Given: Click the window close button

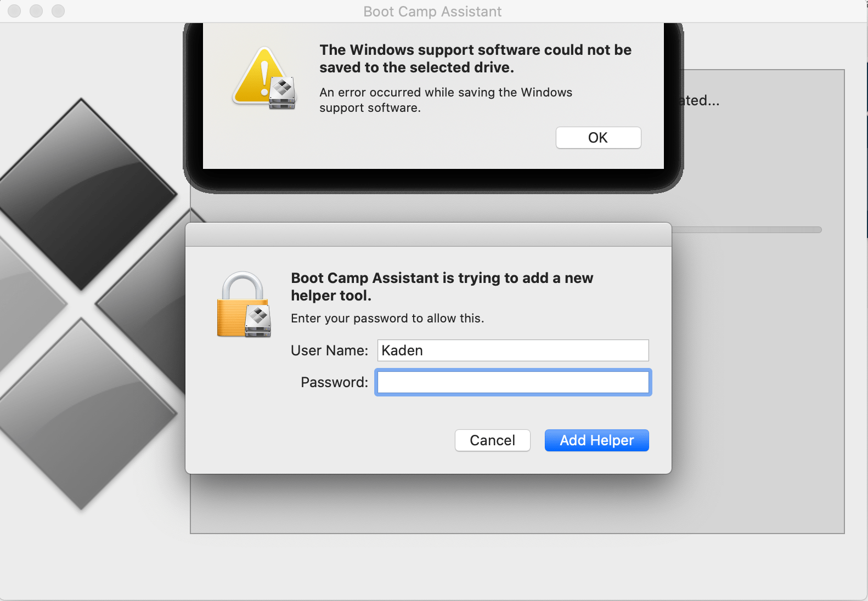Looking at the screenshot, I should point(14,11).
